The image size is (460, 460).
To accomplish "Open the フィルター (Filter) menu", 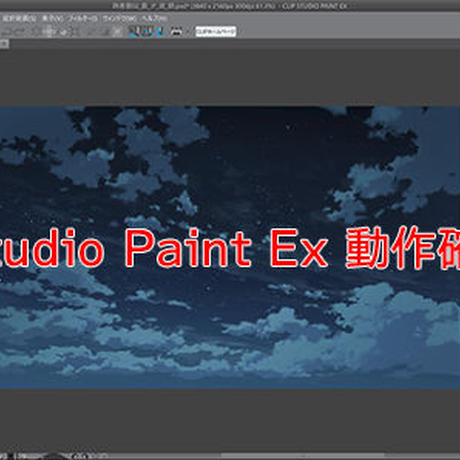I will click(83, 18).
